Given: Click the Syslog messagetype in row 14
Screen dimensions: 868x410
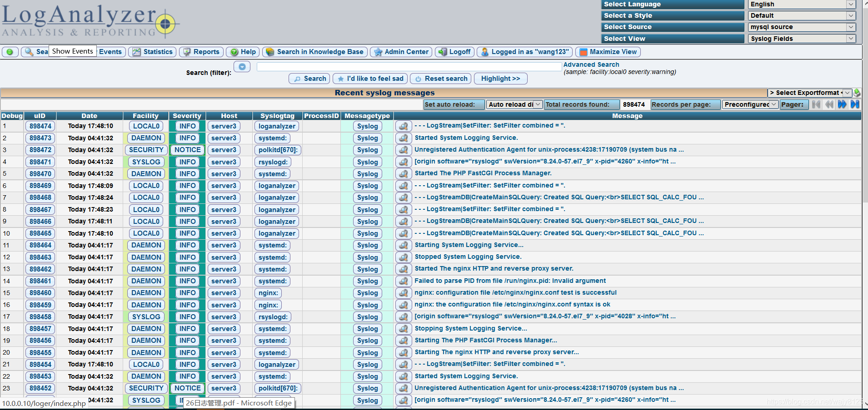Looking at the screenshot, I should coord(367,281).
